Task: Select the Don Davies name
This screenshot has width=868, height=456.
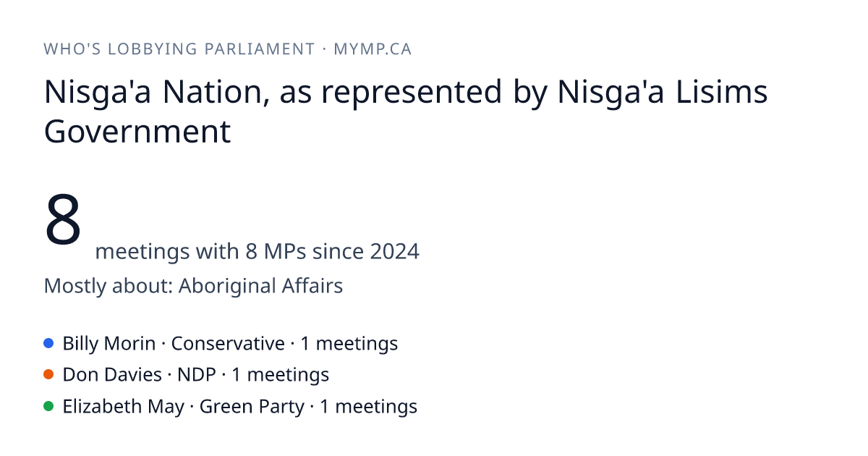Action: pos(112,374)
